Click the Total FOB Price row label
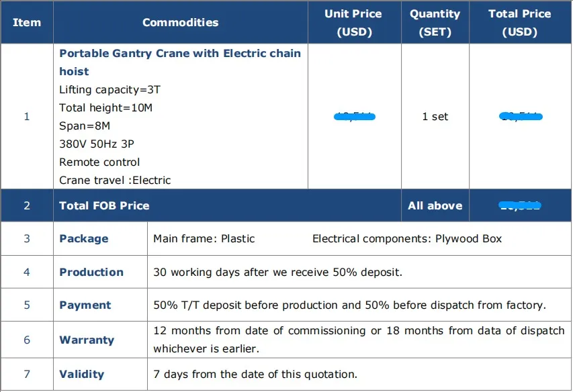 (104, 205)
